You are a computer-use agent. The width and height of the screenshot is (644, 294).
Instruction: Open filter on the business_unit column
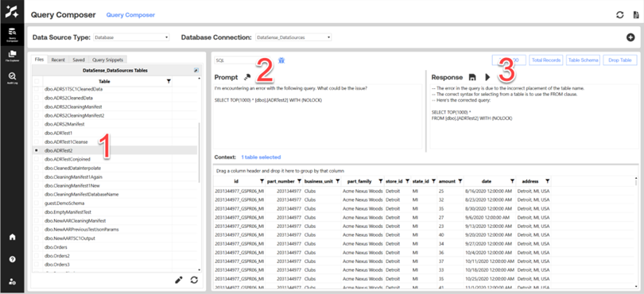(338, 181)
